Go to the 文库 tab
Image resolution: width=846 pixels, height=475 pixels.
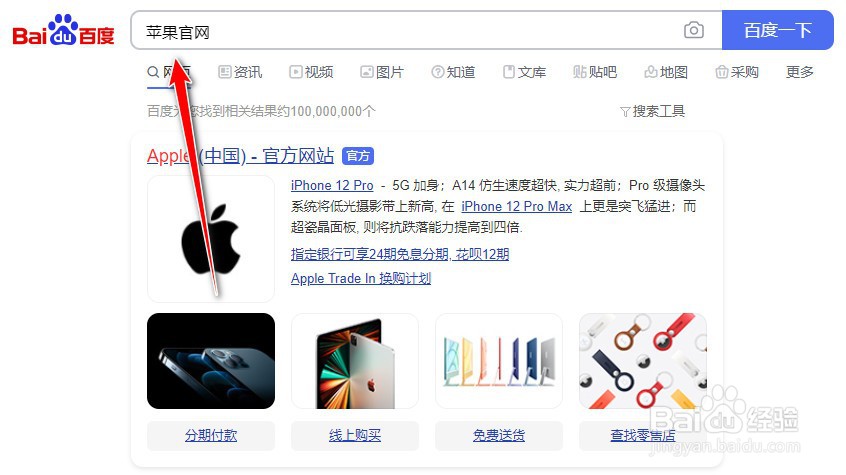pyautogui.click(x=524, y=72)
